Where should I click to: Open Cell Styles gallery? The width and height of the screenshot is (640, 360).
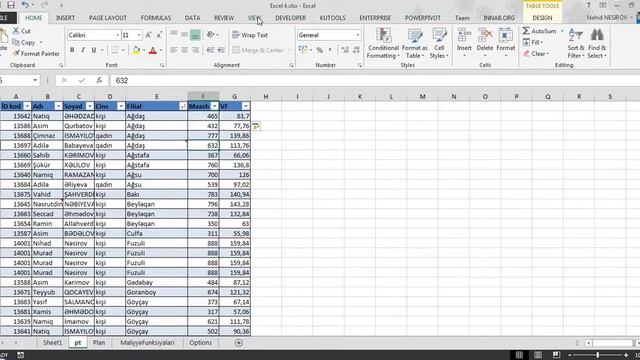pos(439,43)
